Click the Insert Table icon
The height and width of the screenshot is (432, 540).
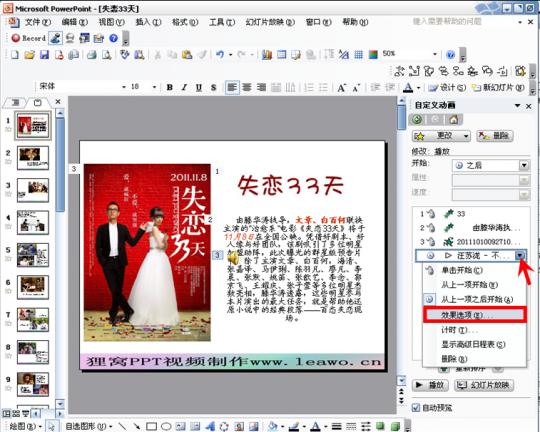point(282,54)
